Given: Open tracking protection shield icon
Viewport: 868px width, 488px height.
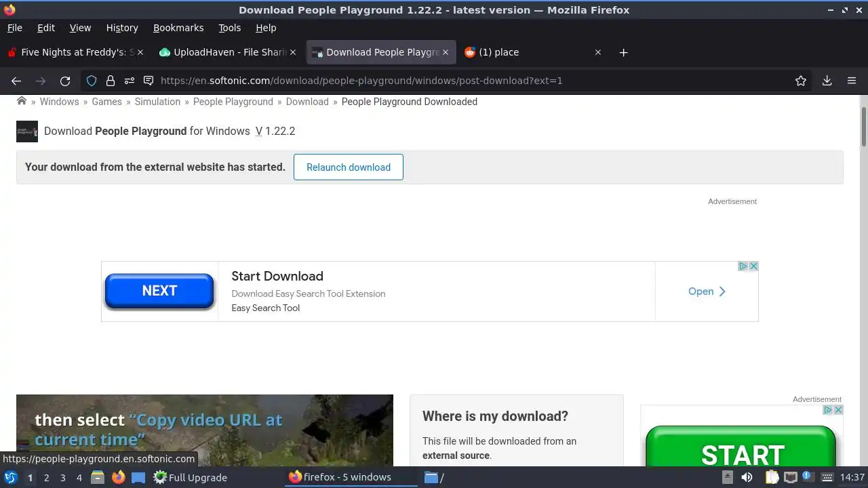Looking at the screenshot, I should point(92,81).
